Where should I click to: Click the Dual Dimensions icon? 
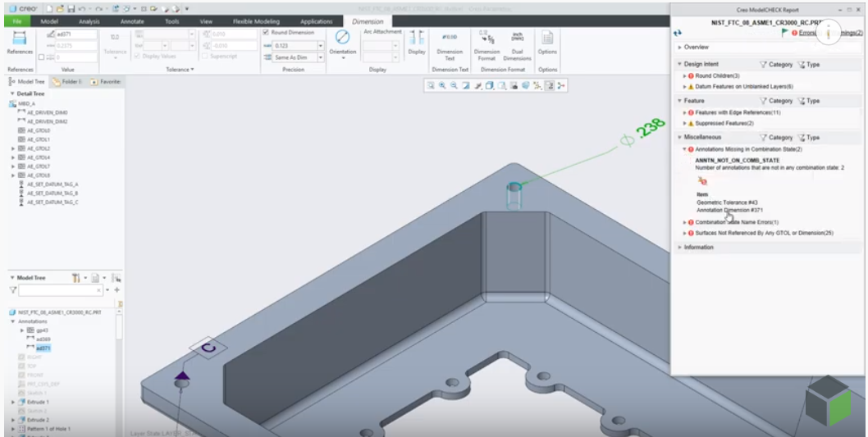point(517,41)
